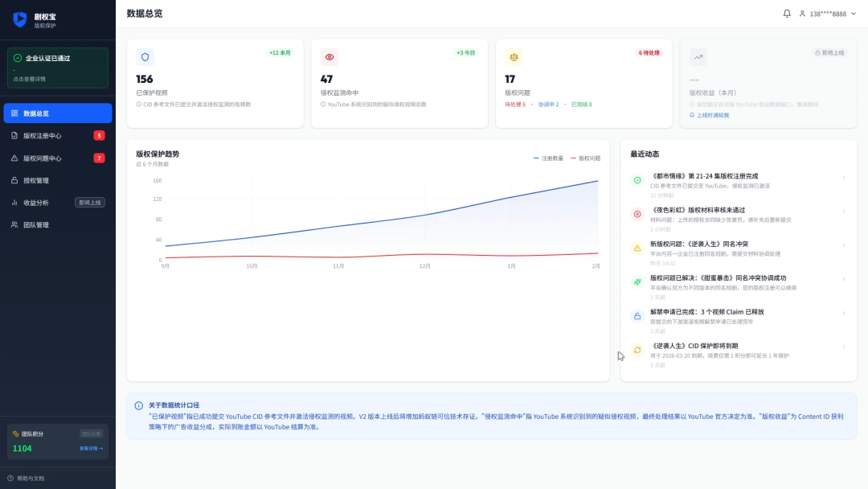
Task: Click the shield icon on protected videos card
Action: coord(145,57)
